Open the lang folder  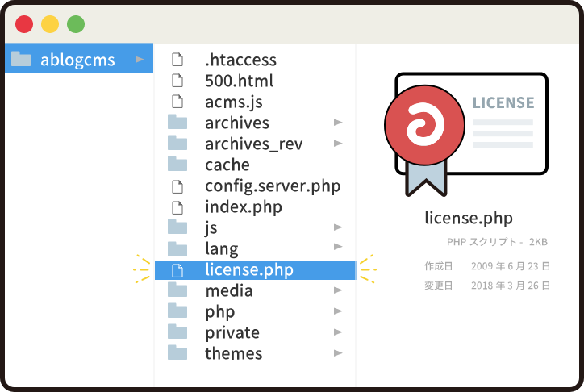[221, 248]
